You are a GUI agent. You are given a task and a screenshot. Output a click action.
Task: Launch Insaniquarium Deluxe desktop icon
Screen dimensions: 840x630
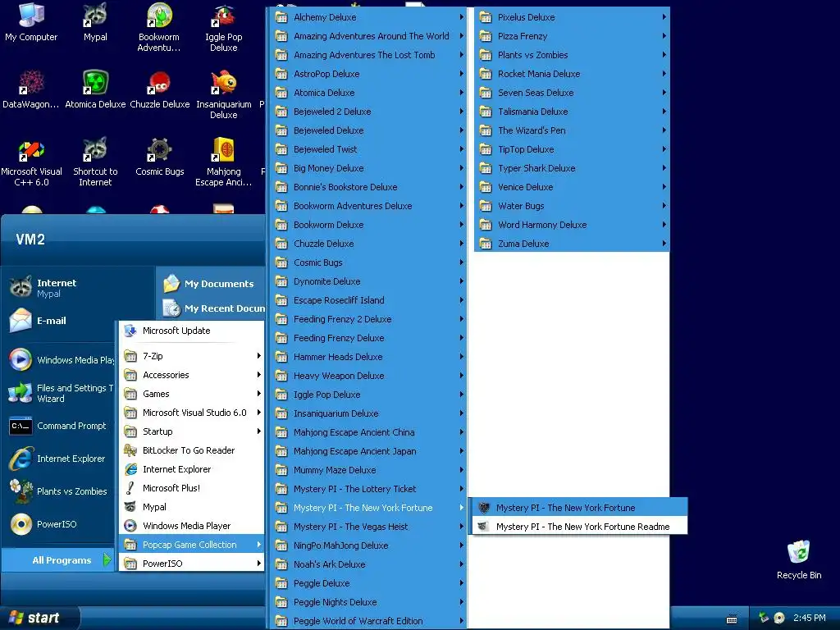(x=223, y=95)
